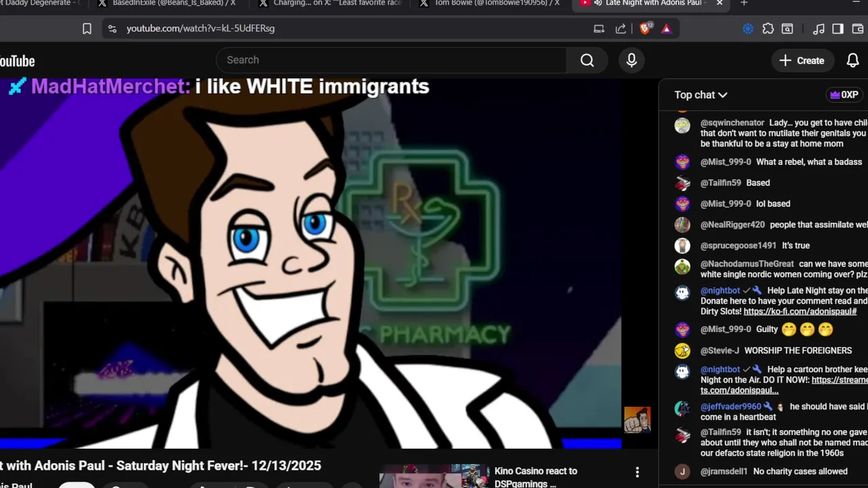The height and width of the screenshot is (488, 868).
Task: Click the Saturday Night Fever video title
Action: [161, 466]
